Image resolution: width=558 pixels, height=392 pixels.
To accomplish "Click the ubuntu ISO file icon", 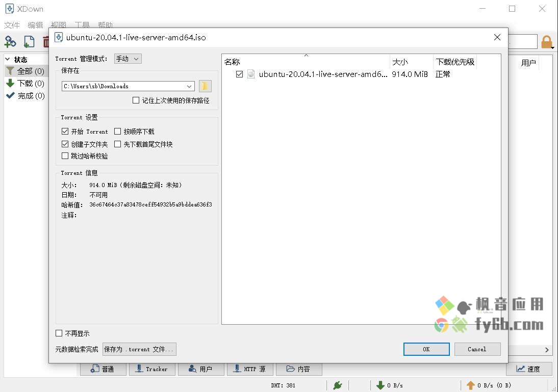I will pyautogui.click(x=251, y=74).
